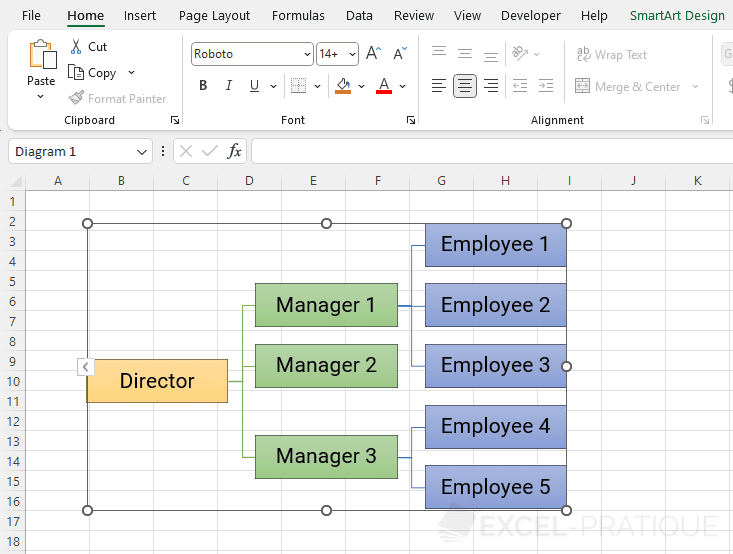Click Merge & Center button

click(x=627, y=86)
